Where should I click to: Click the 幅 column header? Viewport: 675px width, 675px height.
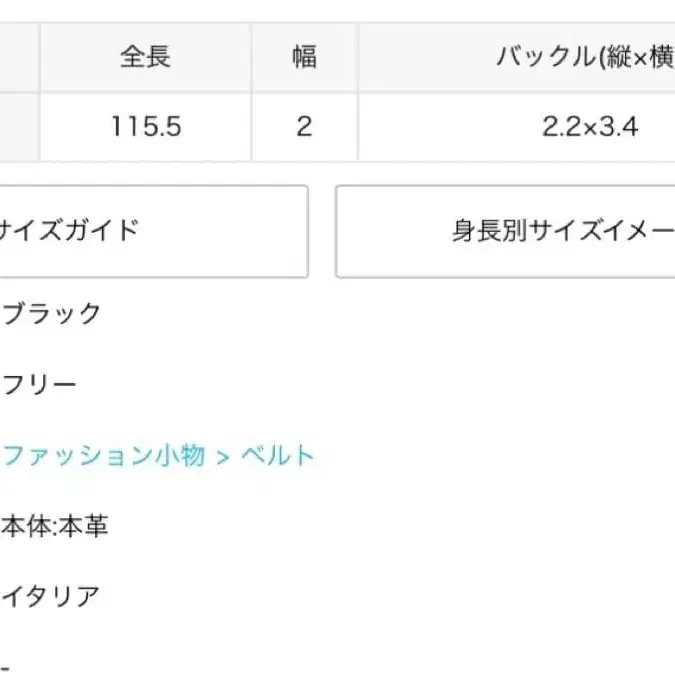304,56
